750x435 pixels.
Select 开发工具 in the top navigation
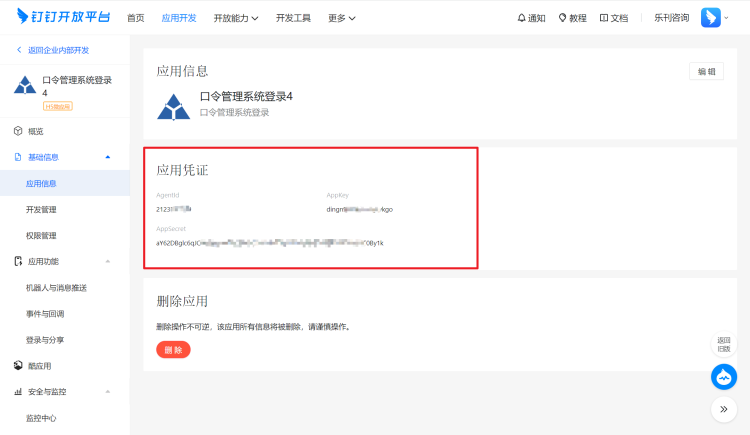293,18
